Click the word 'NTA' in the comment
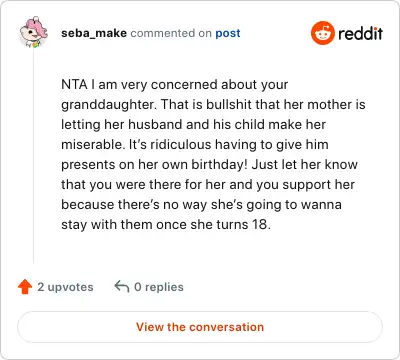The image size is (400, 360). (74, 84)
